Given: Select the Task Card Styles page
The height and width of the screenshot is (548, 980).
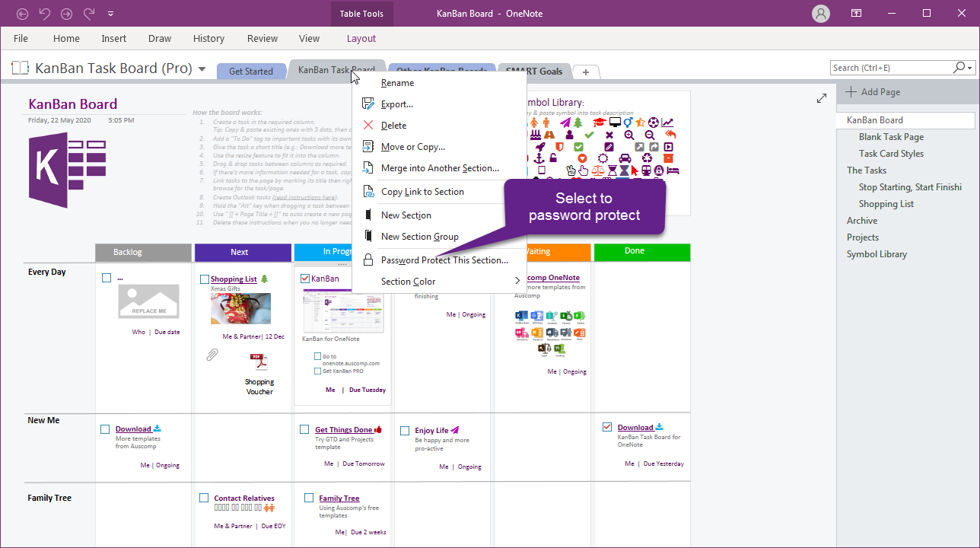Looking at the screenshot, I should point(891,154).
